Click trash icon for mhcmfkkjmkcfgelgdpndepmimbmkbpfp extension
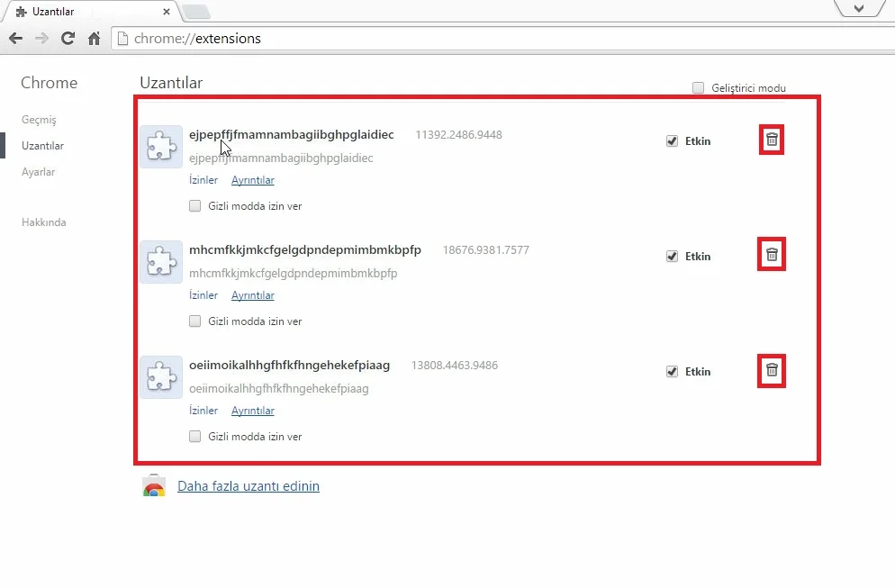Viewport: 895px width, 588px height. click(772, 255)
